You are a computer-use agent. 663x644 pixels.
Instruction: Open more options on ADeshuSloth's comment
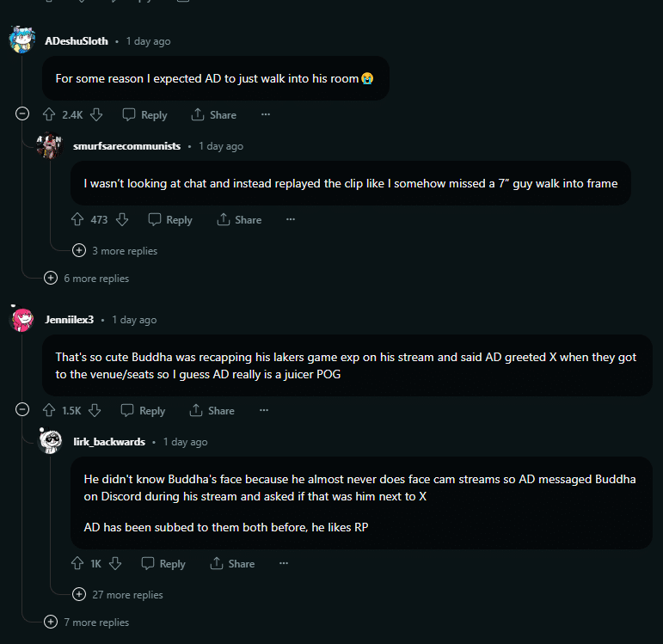coord(266,114)
